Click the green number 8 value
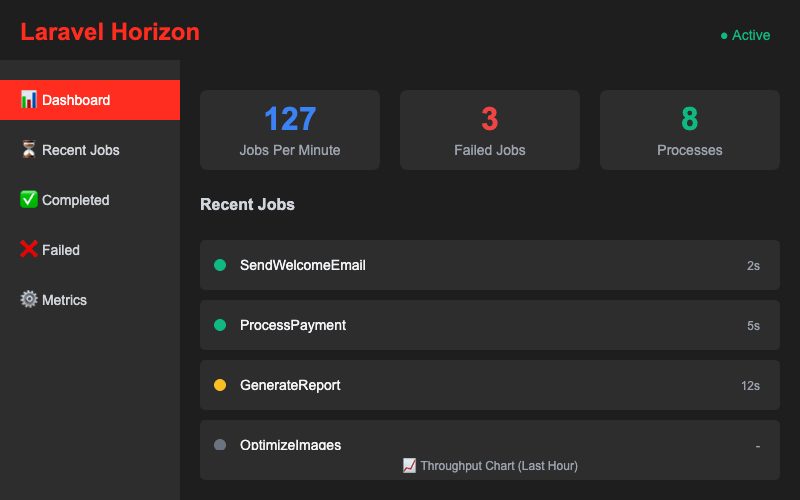The width and height of the screenshot is (800, 500). [690, 119]
